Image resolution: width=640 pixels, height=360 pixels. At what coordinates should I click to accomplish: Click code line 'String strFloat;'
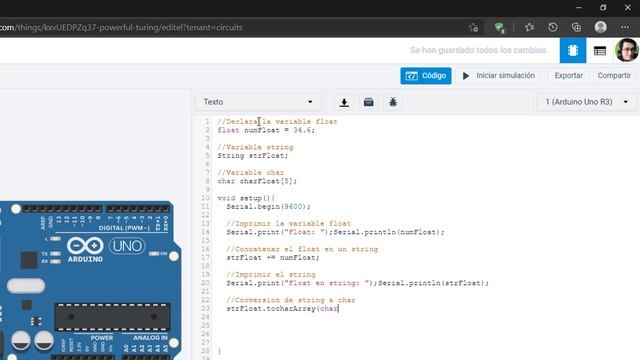253,156
